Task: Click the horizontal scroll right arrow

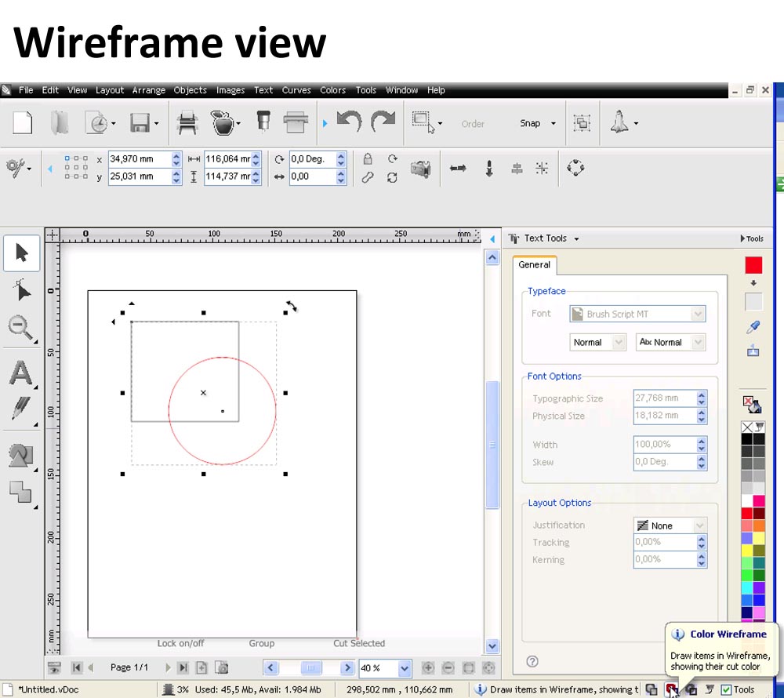Action: (x=347, y=668)
